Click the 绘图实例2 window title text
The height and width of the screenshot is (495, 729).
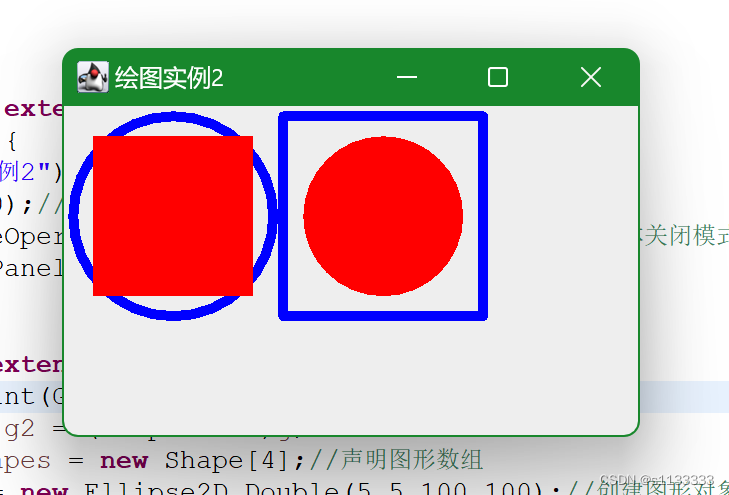[x=169, y=78]
